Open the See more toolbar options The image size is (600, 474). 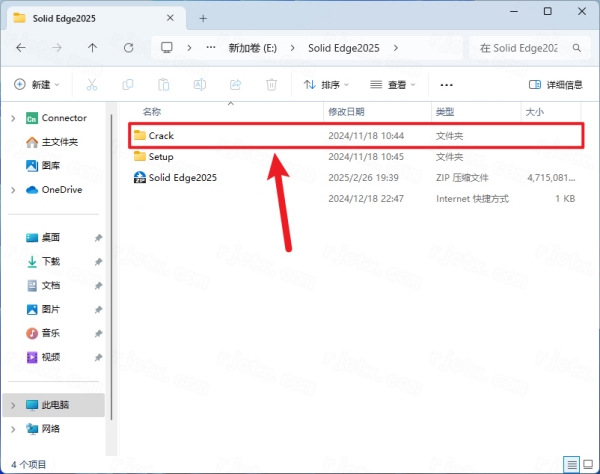(x=447, y=85)
